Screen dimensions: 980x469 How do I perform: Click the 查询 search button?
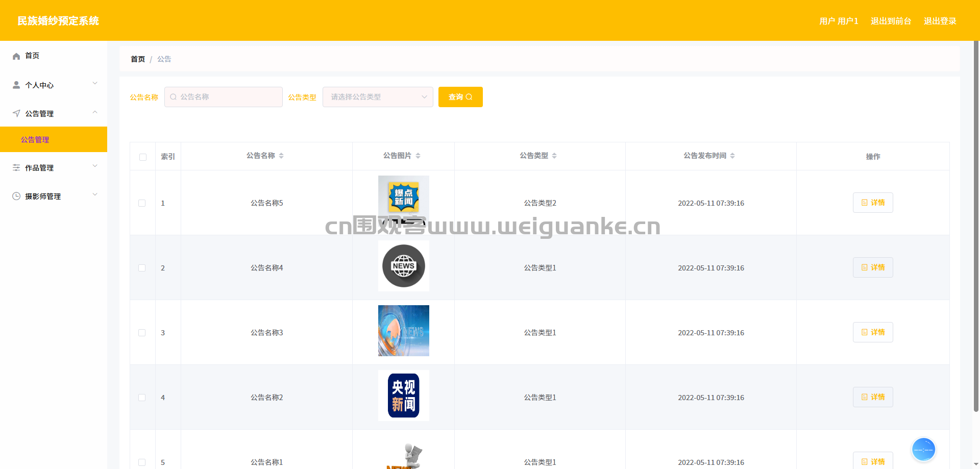(460, 97)
